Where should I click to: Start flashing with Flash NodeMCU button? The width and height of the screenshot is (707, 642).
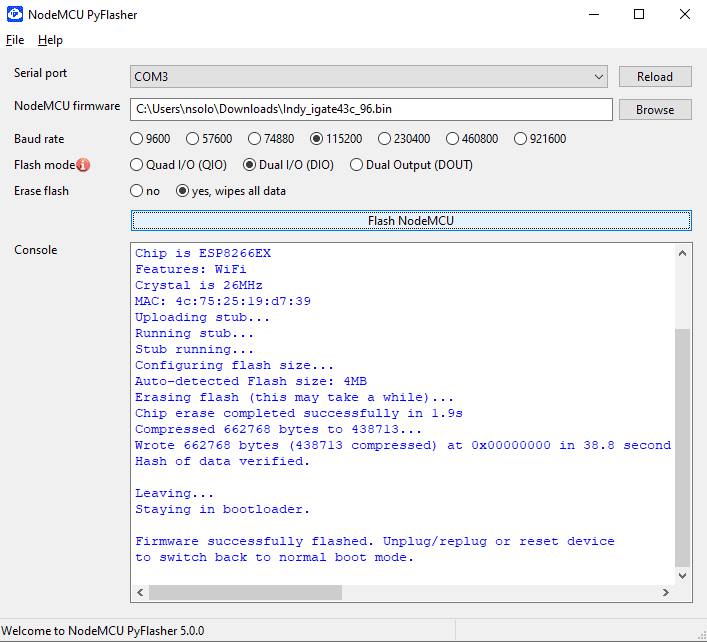point(410,220)
